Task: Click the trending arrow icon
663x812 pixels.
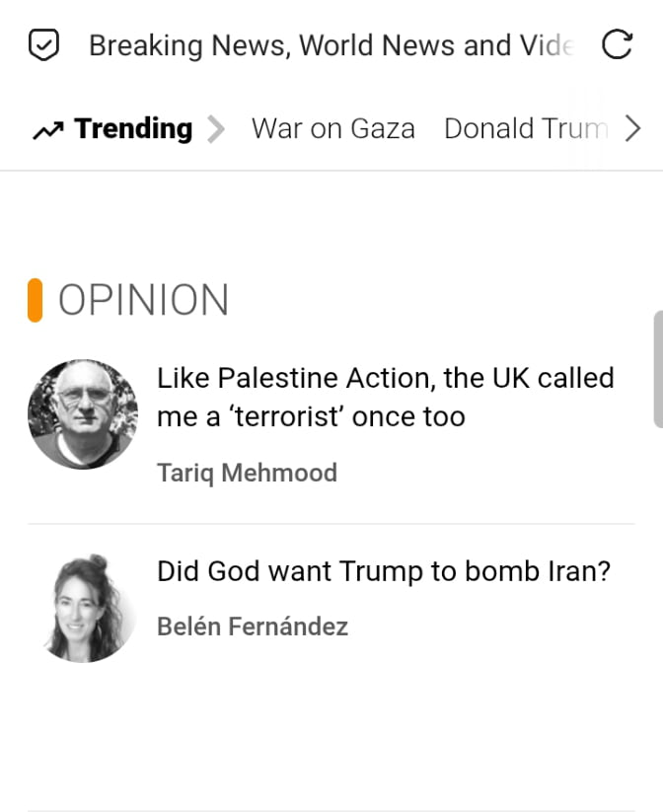Action: coord(47,129)
